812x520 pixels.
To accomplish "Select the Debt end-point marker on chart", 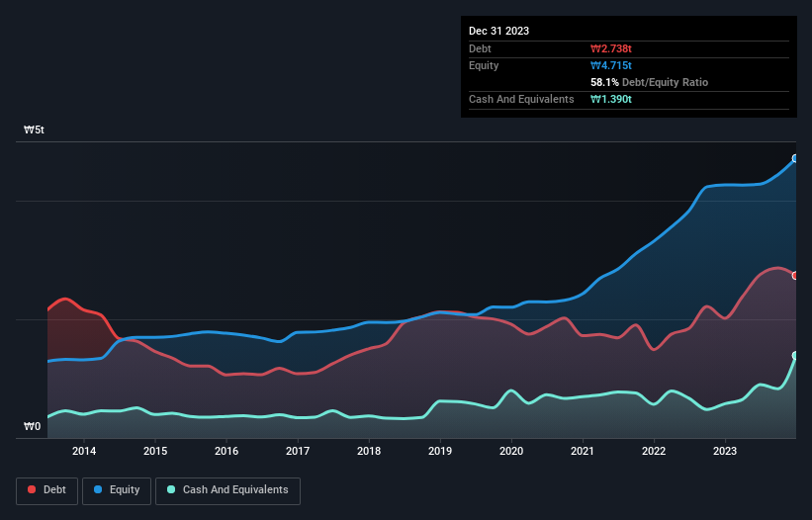I will 795,275.
